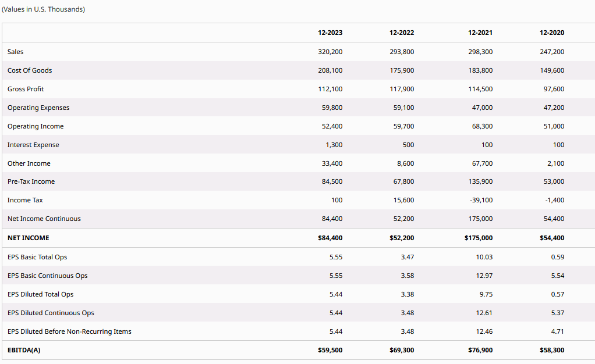The width and height of the screenshot is (595, 364).
Task: Select the EPS Basic Total Ops label
Action: [37, 256]
